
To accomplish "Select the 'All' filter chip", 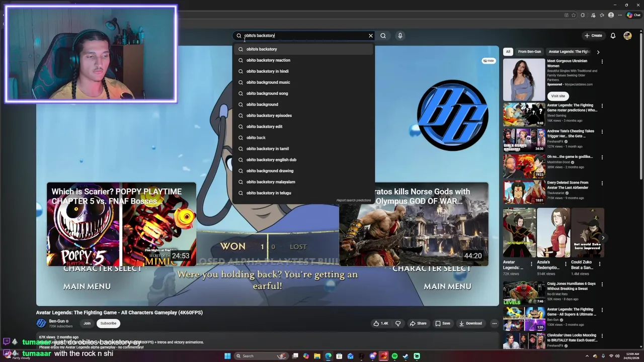I will (508, 52).
